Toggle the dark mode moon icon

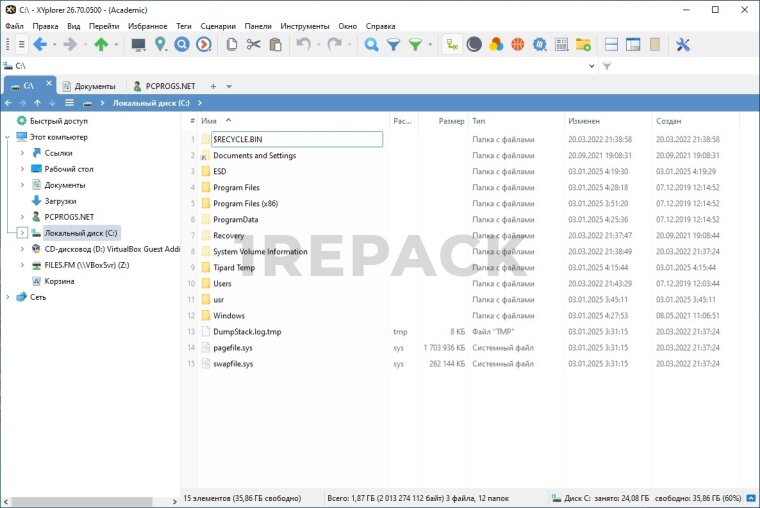[474, 44]
